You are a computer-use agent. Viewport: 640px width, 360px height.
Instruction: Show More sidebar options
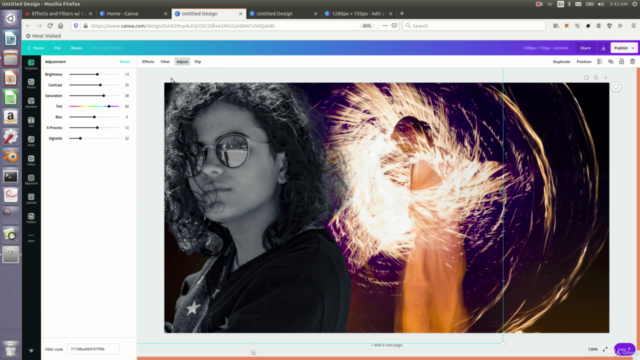coord(31,237)
